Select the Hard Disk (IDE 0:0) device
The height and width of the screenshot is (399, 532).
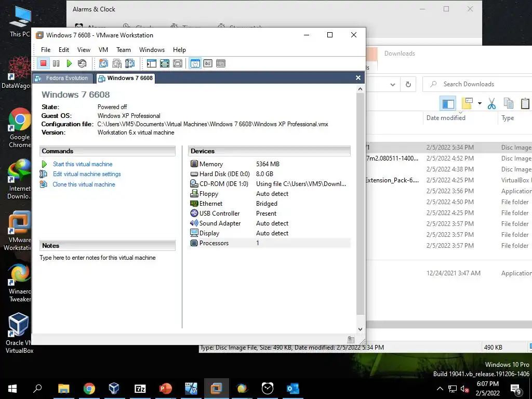(x=270, y=174)
